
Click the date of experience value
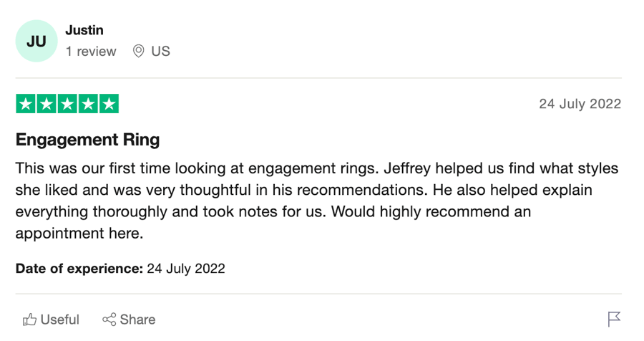pyautogui.click(x=186, y=269)
